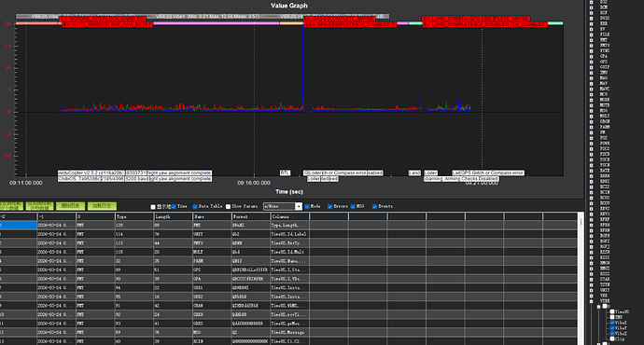The image size is (644, 345).
Task: Click the 09:16:00.000 time axis label
Action: [x=254, y=183]
